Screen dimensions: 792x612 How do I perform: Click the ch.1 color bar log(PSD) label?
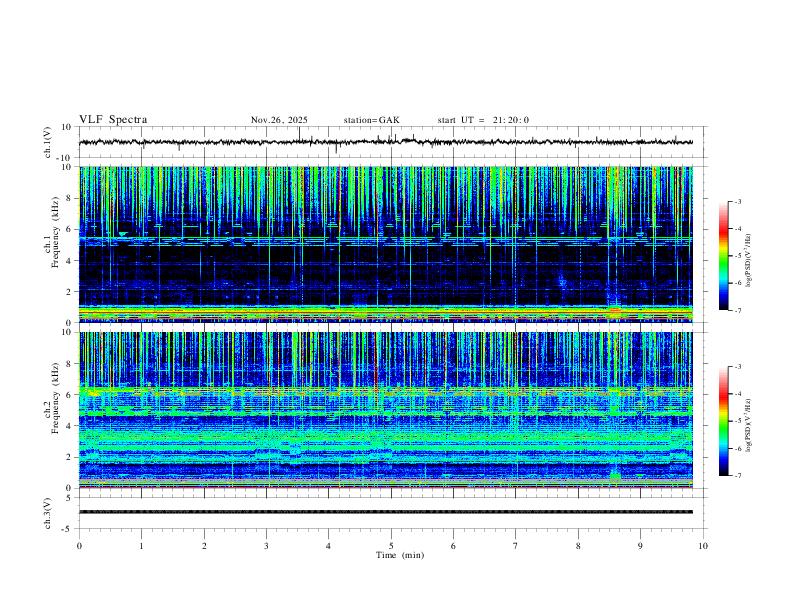coord(749,260)
